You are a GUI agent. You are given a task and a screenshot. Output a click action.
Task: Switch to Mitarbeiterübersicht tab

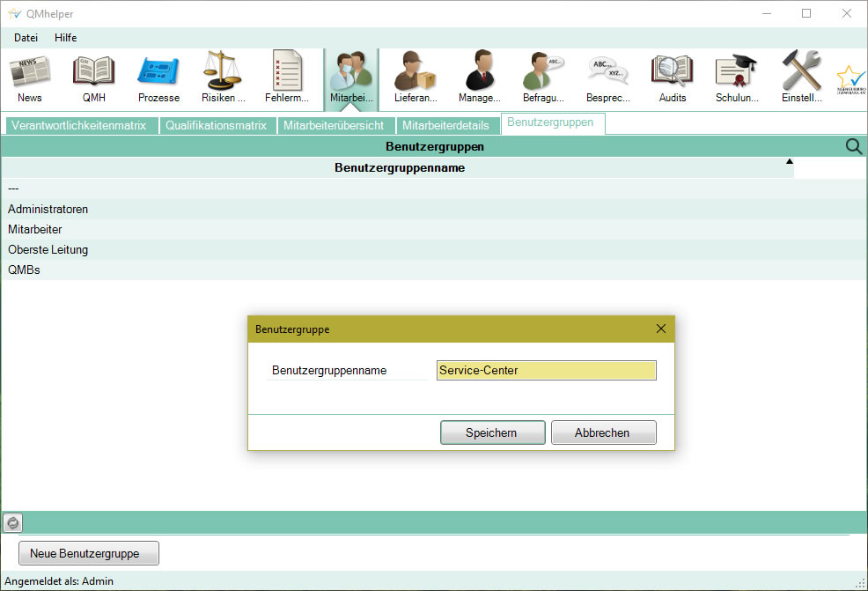point(333,125)
